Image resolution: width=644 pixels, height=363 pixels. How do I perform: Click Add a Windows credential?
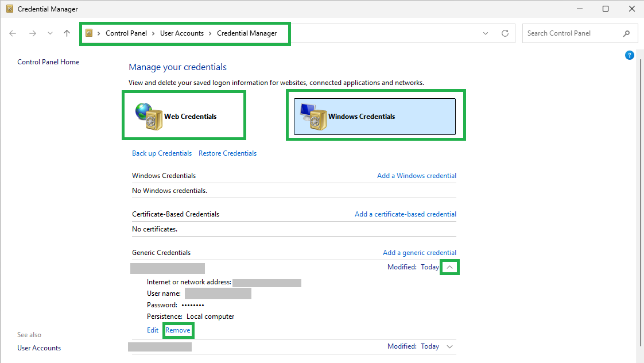pos(417,176)
